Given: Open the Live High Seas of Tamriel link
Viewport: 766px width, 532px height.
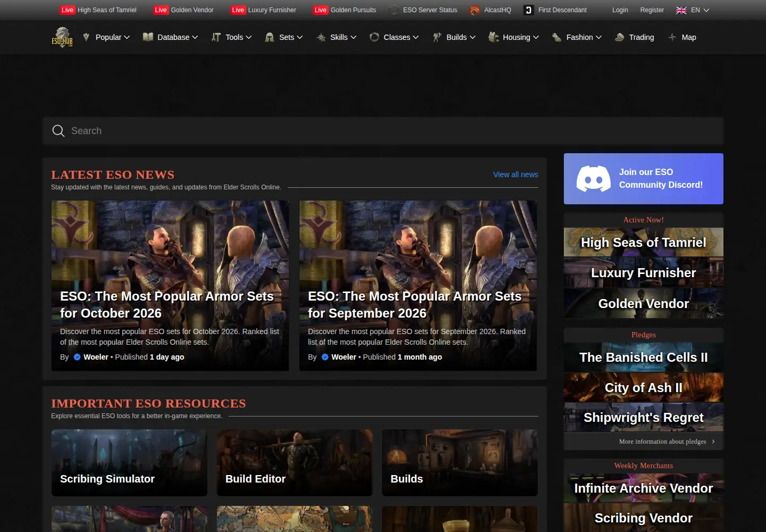Looking at the screenshot, I should (x=98, y=10).
